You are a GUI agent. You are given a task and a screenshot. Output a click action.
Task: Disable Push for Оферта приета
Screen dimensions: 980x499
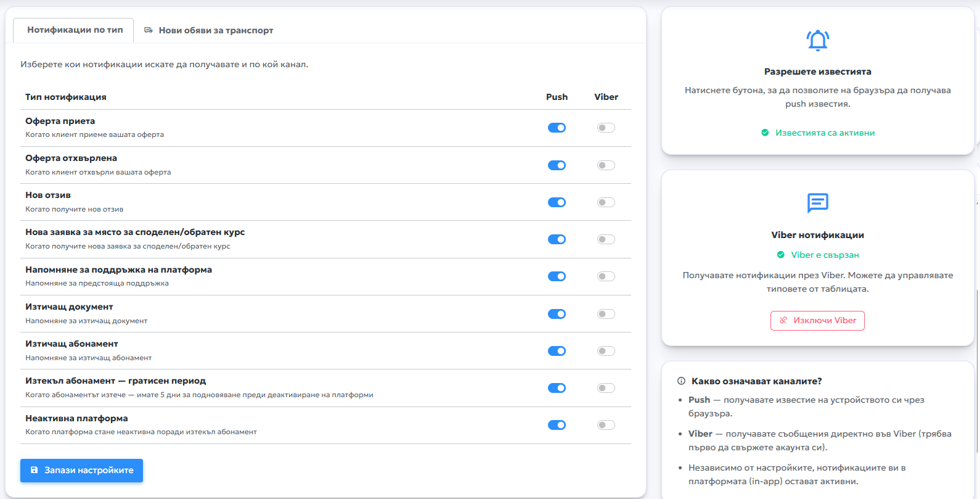(557, 128)
